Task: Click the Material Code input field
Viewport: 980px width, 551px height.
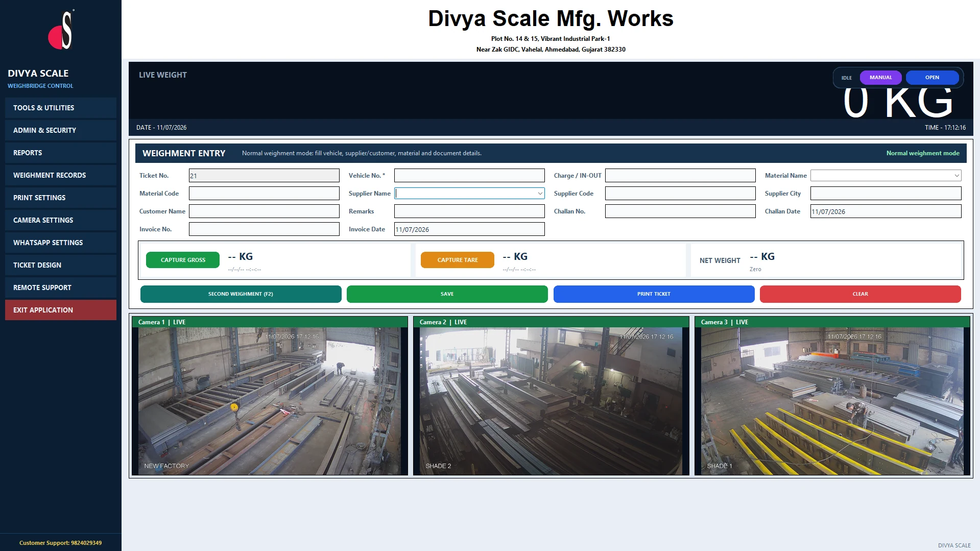Action: coord(264,194)
